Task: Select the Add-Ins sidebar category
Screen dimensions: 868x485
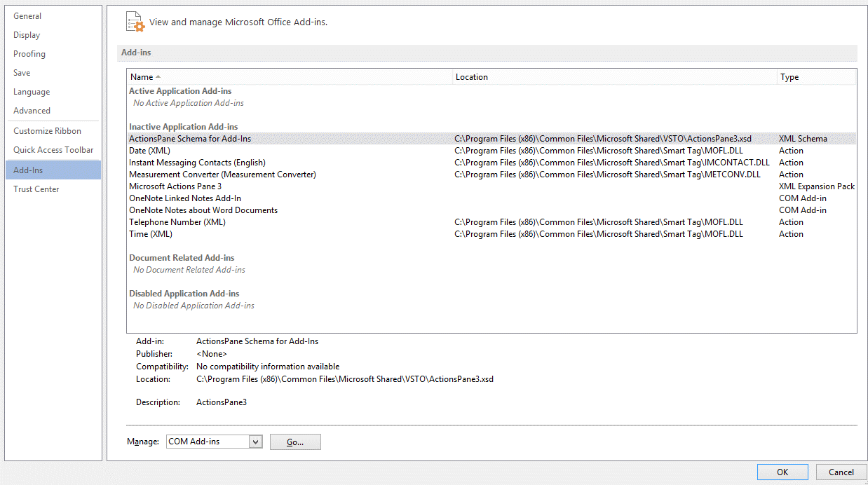Action: click(x=53, y=170)
